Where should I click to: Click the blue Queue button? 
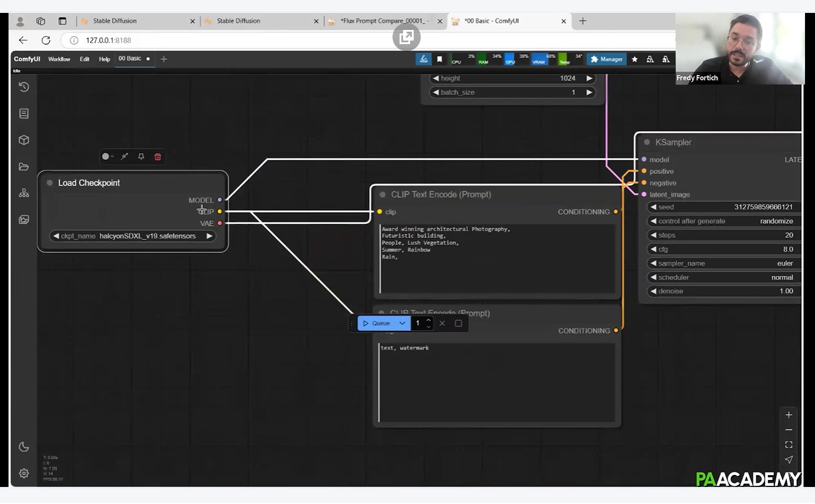pos(377,323)
